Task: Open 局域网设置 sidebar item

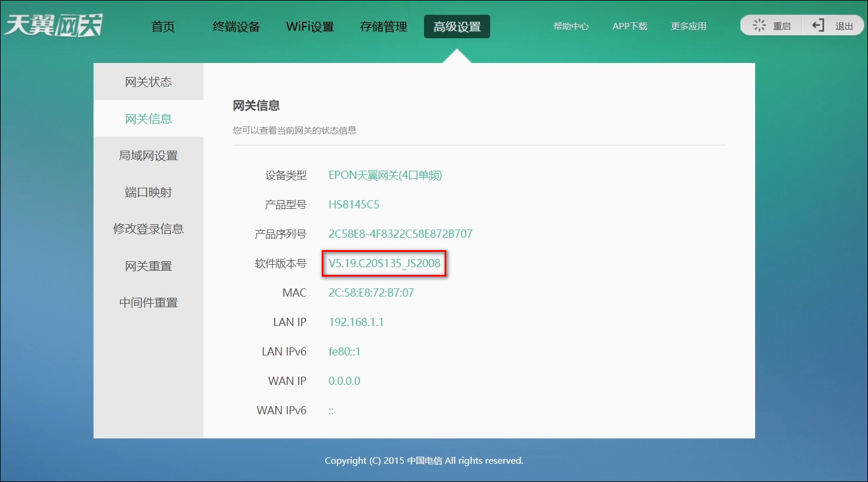Action: tap(148, 155)
